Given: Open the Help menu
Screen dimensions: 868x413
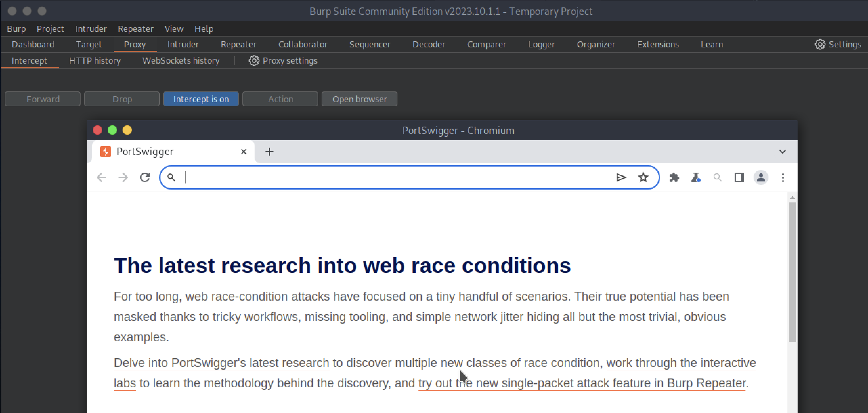Looking at the screenshot, I should 204,29.
